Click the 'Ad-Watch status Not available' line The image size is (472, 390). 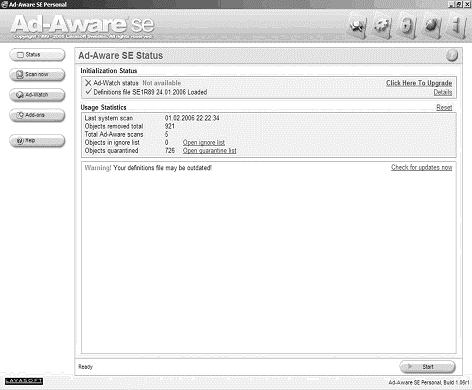(x=133, y=83)
